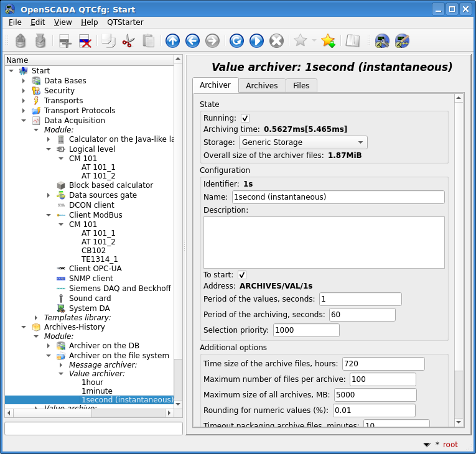Select 1minute value archiver in tree
Screen dimensions: 476x454
click(96, 391)
